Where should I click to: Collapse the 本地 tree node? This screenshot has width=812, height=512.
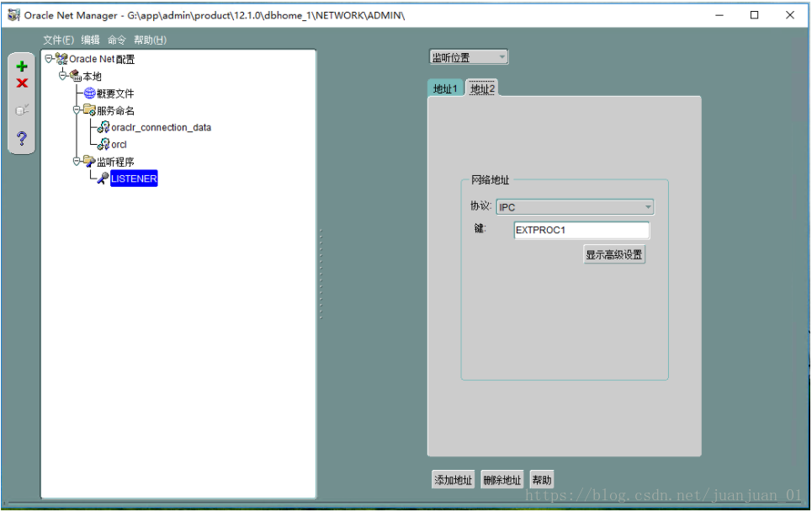(62, 76)
